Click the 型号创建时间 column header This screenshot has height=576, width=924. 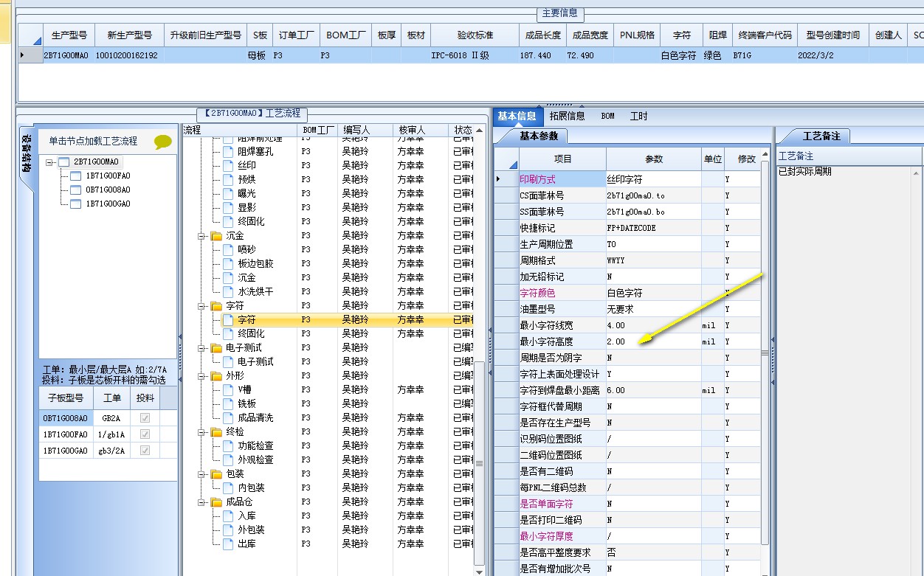coord(832,35)
